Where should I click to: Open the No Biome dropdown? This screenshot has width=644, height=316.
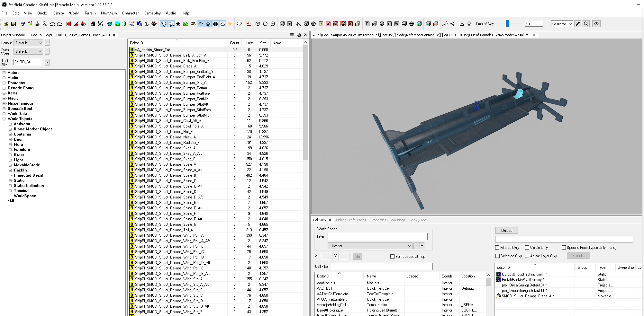[x=562, y=24]
